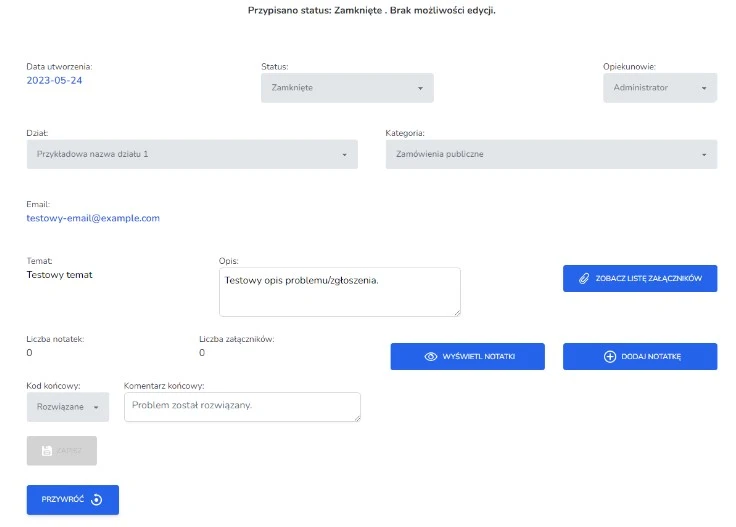
Task: Open the Status dropdown showing Zamknięte
Action: (347, 88)
